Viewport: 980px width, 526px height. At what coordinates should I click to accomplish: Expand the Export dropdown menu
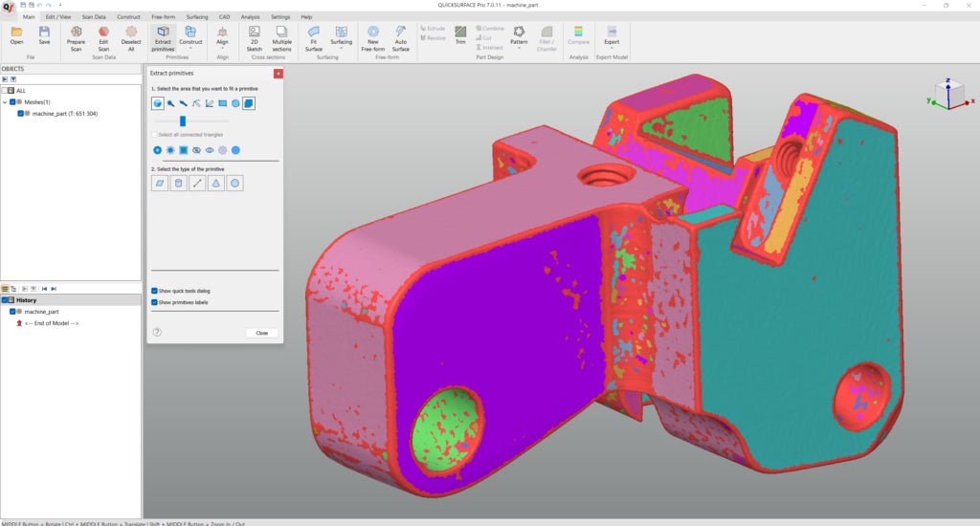point(612,43)
